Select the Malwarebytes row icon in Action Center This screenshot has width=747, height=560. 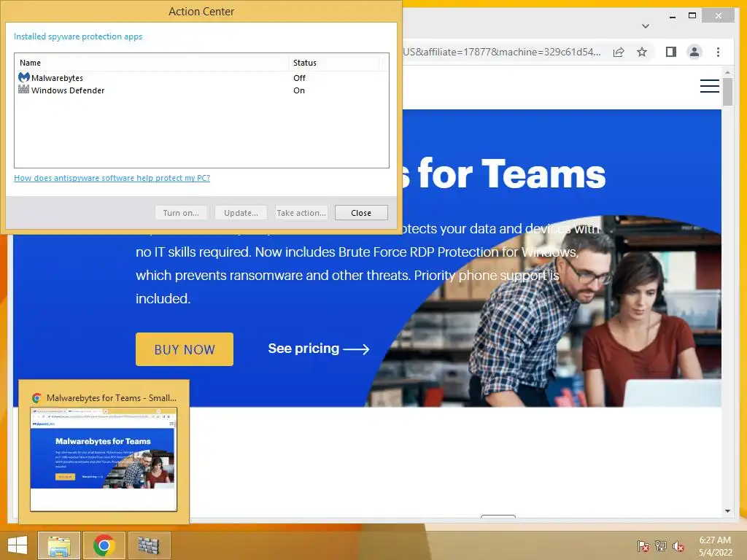click(24, 77)
